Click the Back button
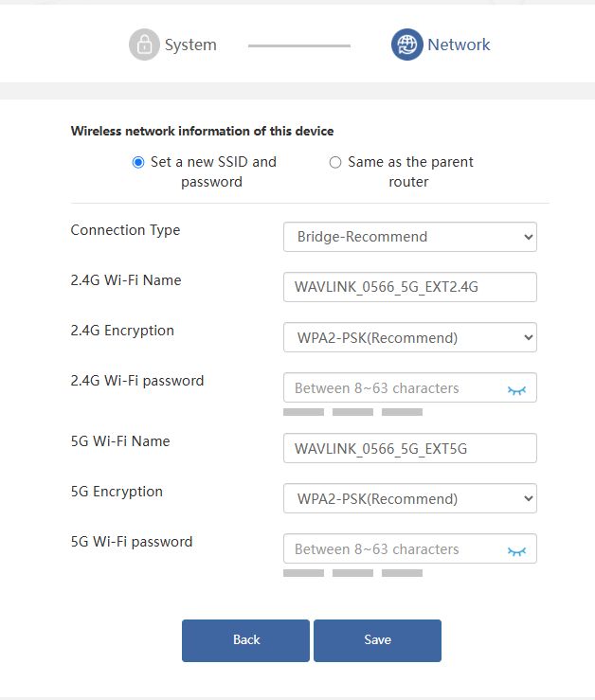This screenshot has width=595, height=700. click(x=245, y=640)
